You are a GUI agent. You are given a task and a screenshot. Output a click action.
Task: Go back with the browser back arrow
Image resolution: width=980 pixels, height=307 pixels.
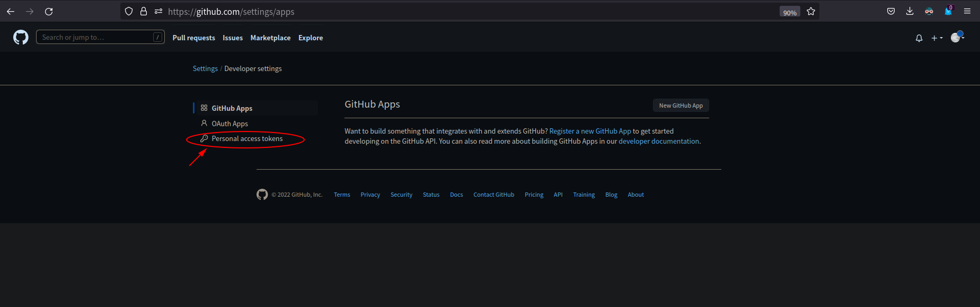[11, 11]
